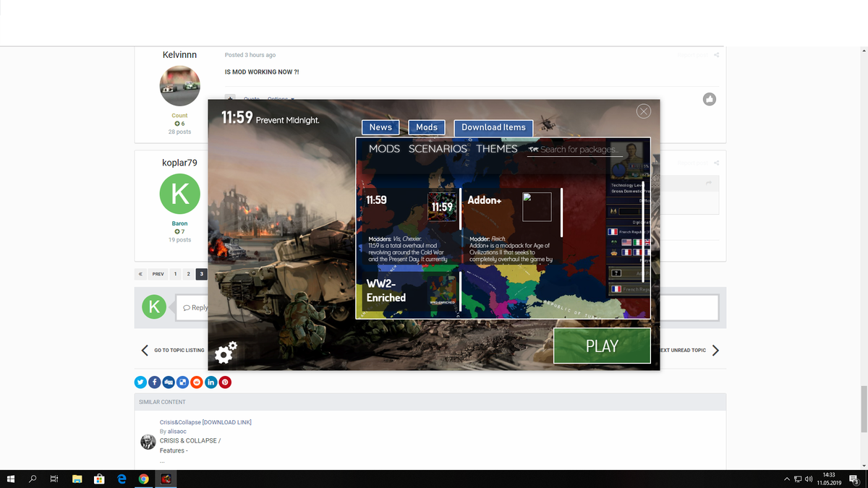868x488 pixels.
Task: Jump to first page of the topic
Action: point(140,274)
